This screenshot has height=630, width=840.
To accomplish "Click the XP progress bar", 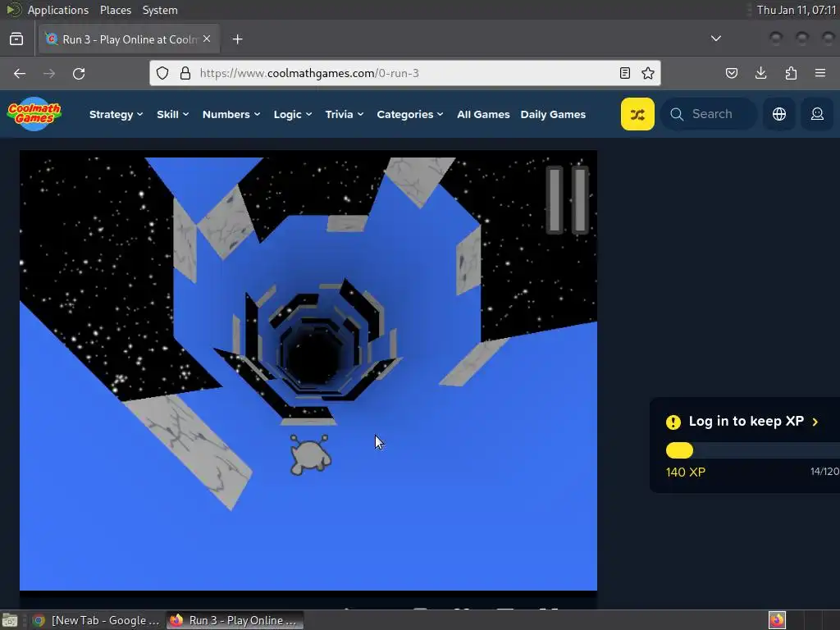I will (x=753, y=450).
